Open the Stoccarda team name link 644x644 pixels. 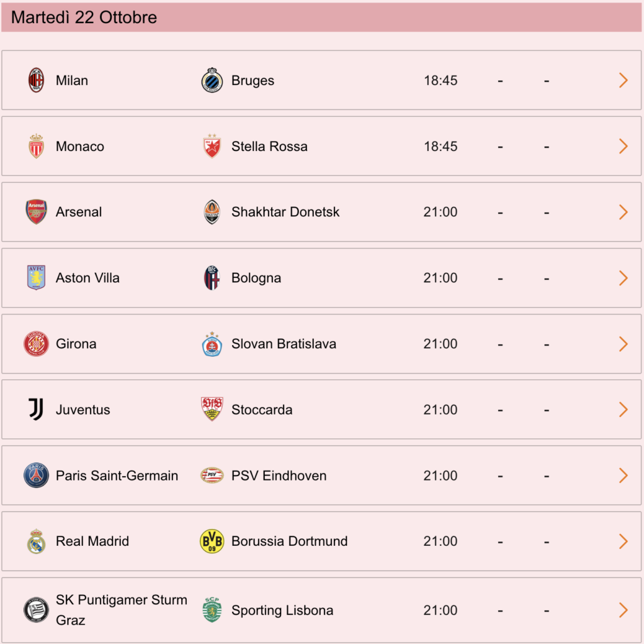pos(262,409)
